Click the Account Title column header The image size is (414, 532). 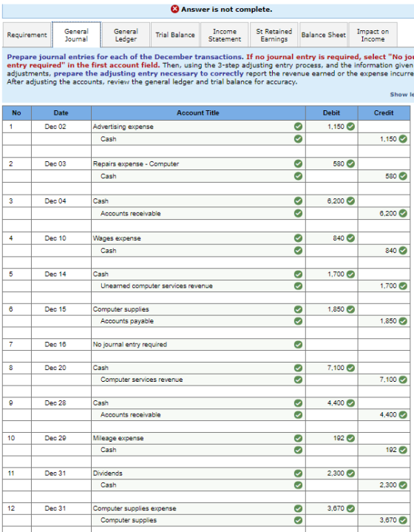tap(198, 113)
